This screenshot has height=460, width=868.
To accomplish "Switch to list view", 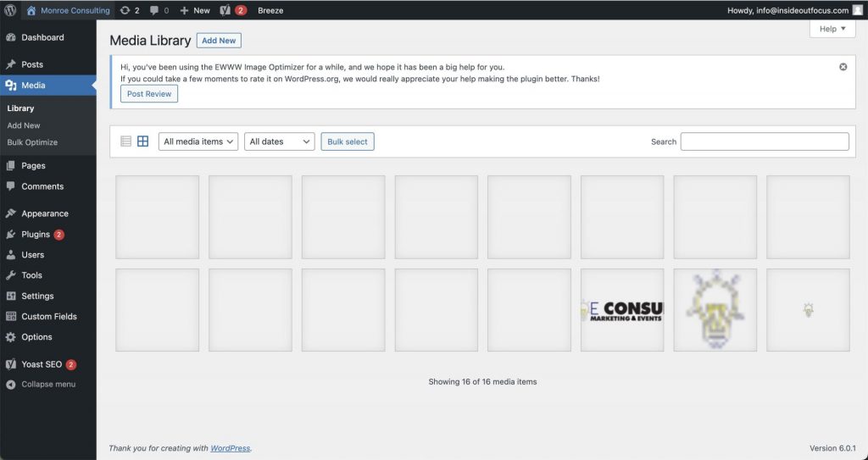I will pos(125,141).
